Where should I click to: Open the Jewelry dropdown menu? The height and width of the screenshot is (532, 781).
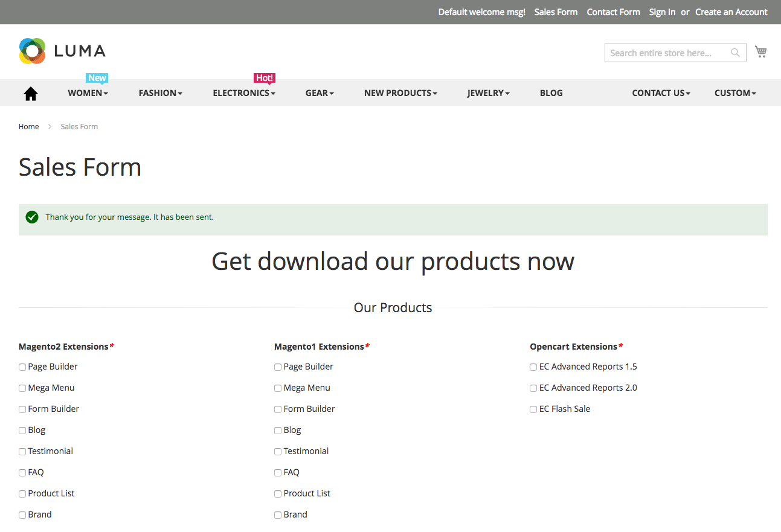click(488, 93)
